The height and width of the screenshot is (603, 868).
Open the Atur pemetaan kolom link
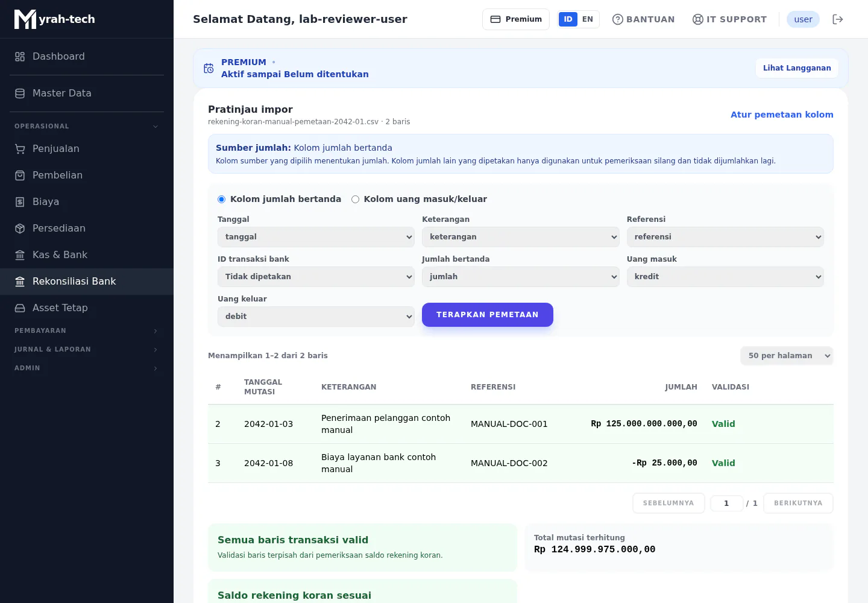coord(782,115)
